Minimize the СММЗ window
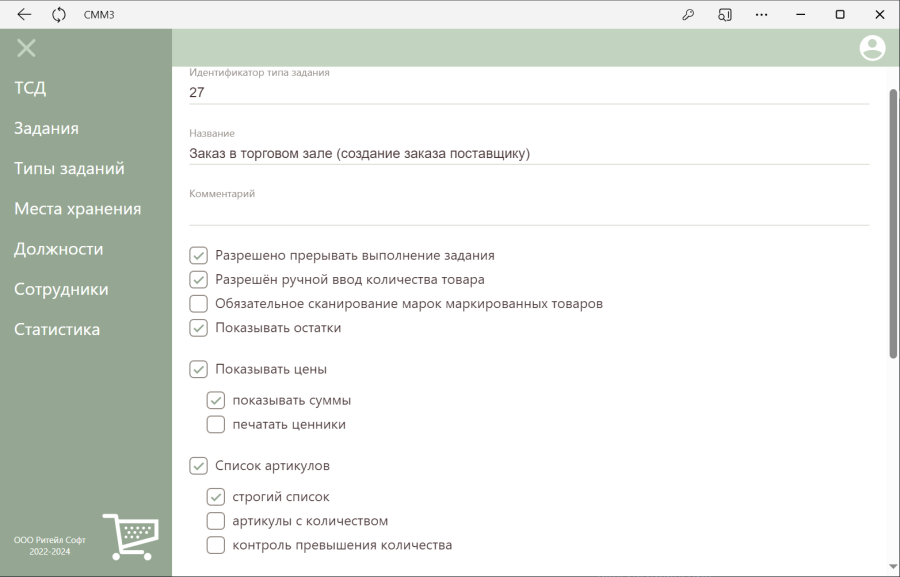 [801, 14]
